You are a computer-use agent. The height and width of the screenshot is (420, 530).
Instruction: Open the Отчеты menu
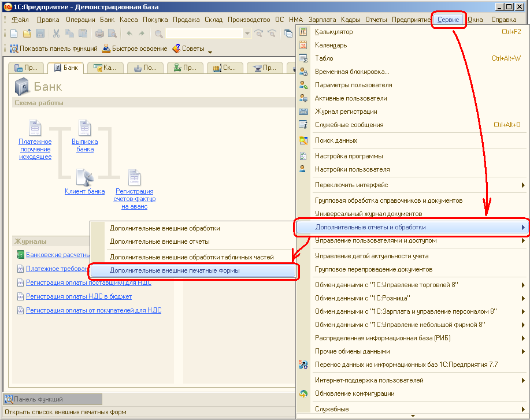tap(376, 20)
